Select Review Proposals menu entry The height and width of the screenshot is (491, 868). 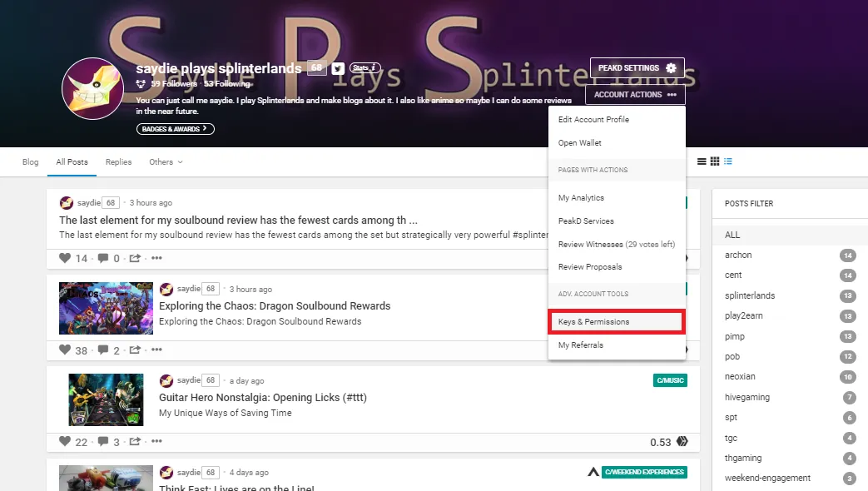coord(617,267)
